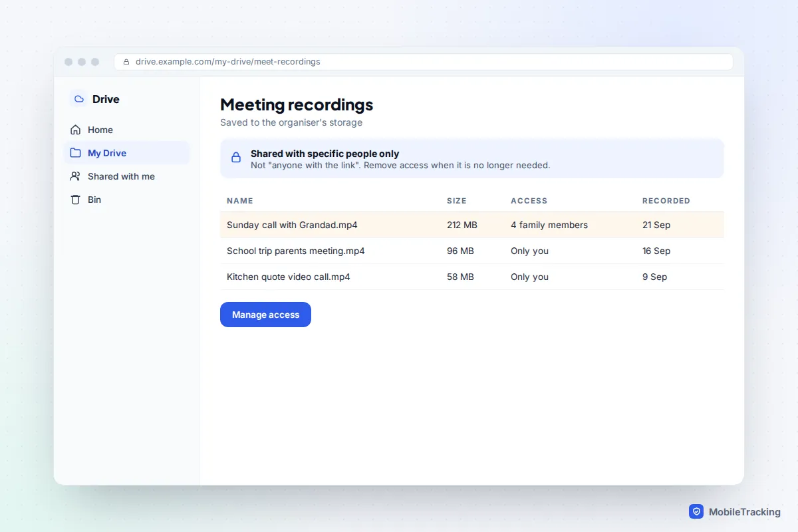Select Sunday call with Grandad.mp4
The image size is (798, 532).
click(292, 225)
